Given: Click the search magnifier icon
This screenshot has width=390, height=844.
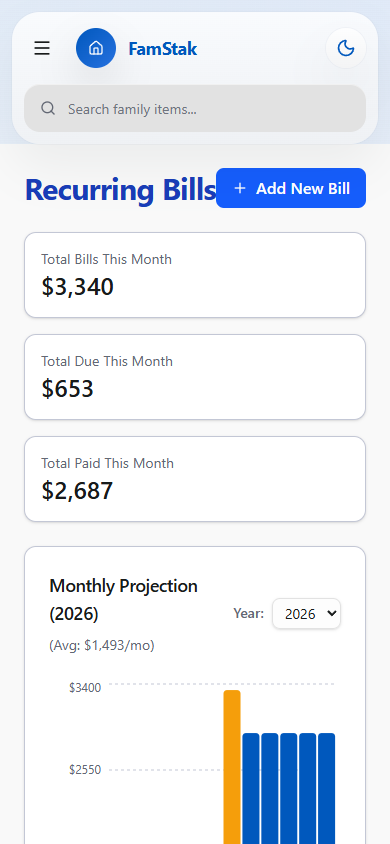Looking at the screenshot, I should coord(48,109).
